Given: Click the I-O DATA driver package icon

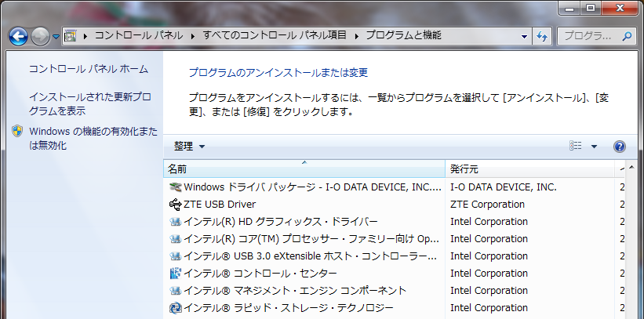Looking at the screenshot, I should point(175,187).
